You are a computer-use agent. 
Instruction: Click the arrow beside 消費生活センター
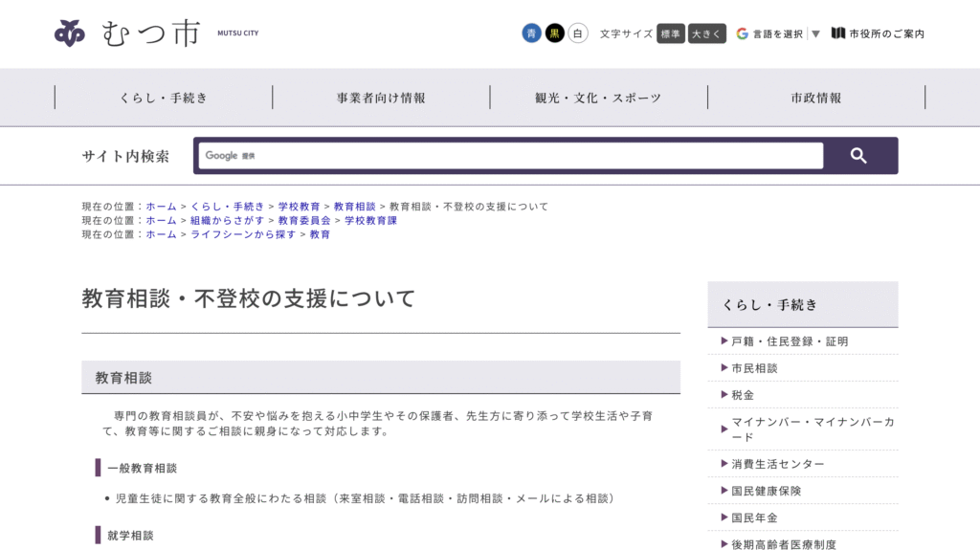[724, 464]
